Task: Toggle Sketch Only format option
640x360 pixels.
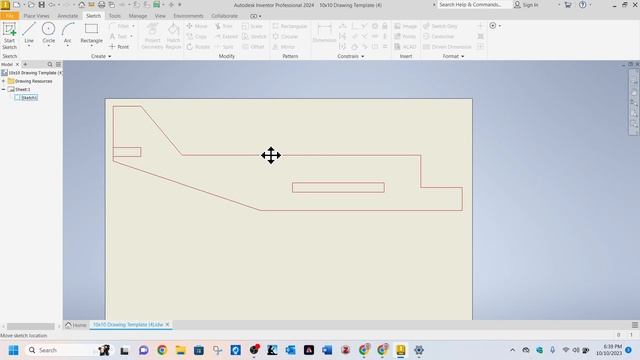Action: tap(440, 26)
